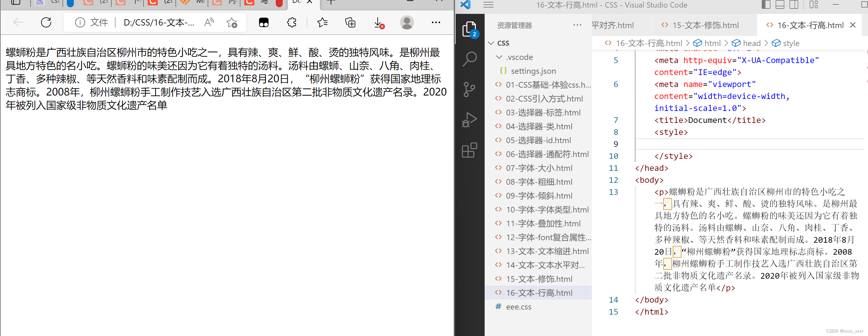The width and height of the screenshot is (868, 336).
Task: Toggle primary side bar layout button
Action: click(765, 5)
